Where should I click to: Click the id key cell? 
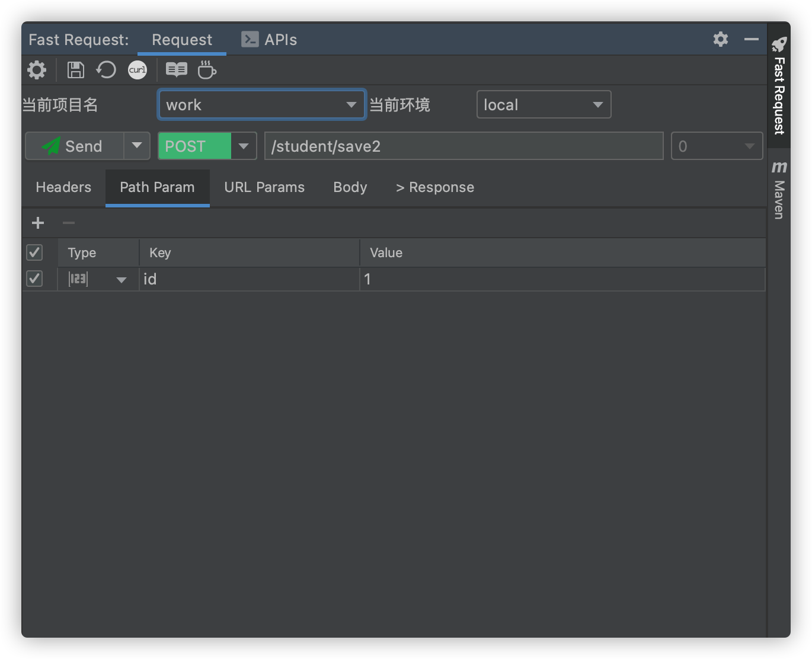point(250,279)
